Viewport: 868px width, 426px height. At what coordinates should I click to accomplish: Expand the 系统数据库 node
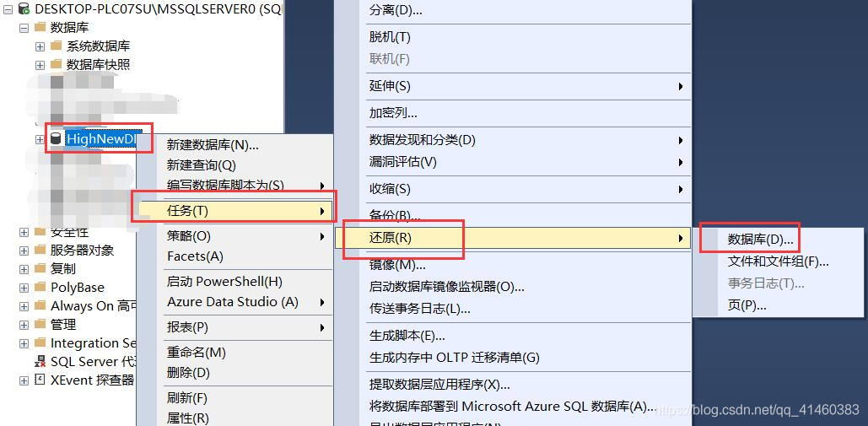(40, 46)
